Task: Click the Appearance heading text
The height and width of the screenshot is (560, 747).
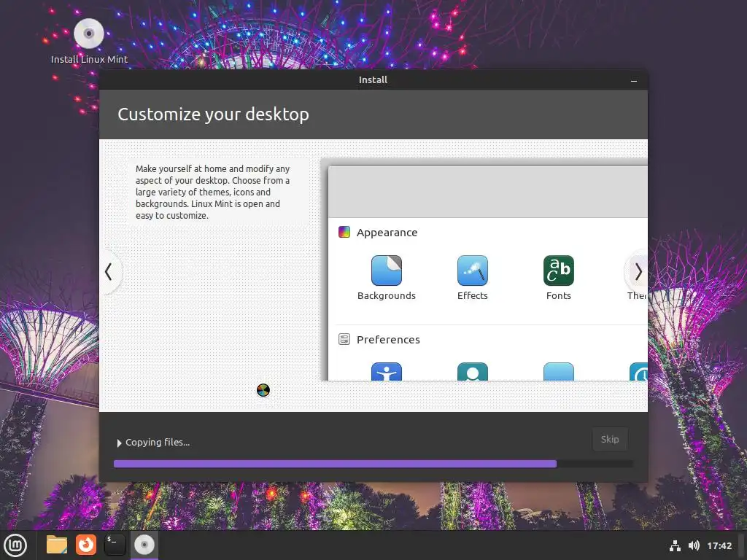Action: coord(387,233)
